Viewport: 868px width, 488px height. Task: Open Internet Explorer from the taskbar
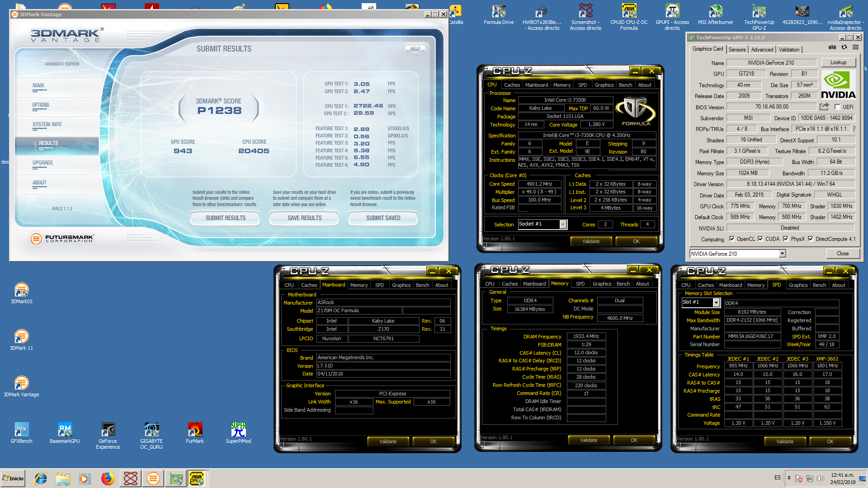41,478
